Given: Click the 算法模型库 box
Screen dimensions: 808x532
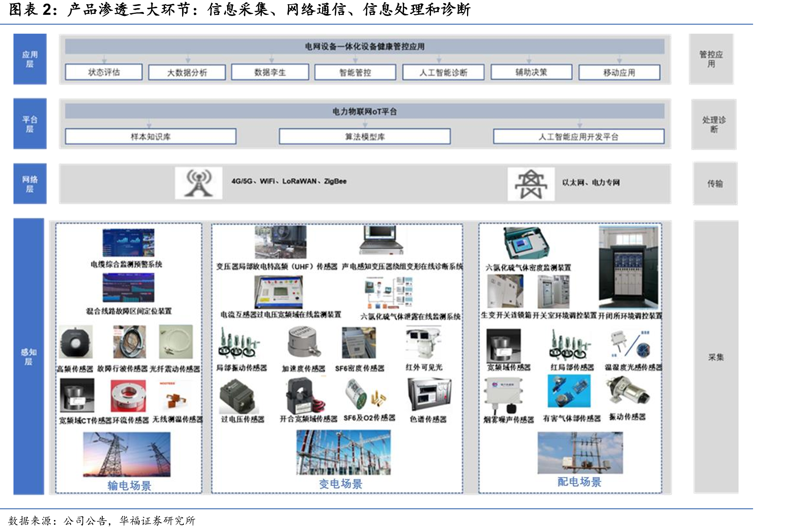Looking at the screenshot, I should click(x=365, y=136).
